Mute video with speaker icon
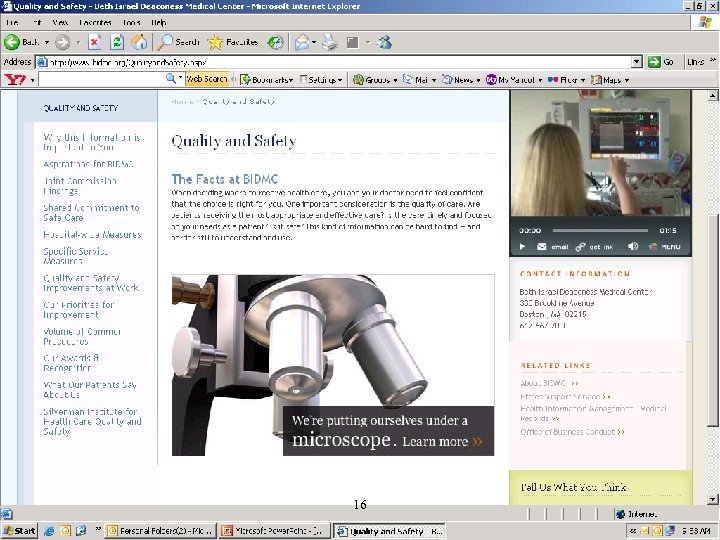The height and width of the screenshot is (540, 720). (633, 246)
